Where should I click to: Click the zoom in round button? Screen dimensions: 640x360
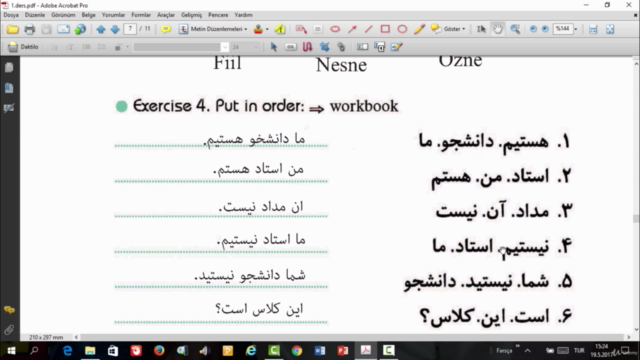coord(545,29)
